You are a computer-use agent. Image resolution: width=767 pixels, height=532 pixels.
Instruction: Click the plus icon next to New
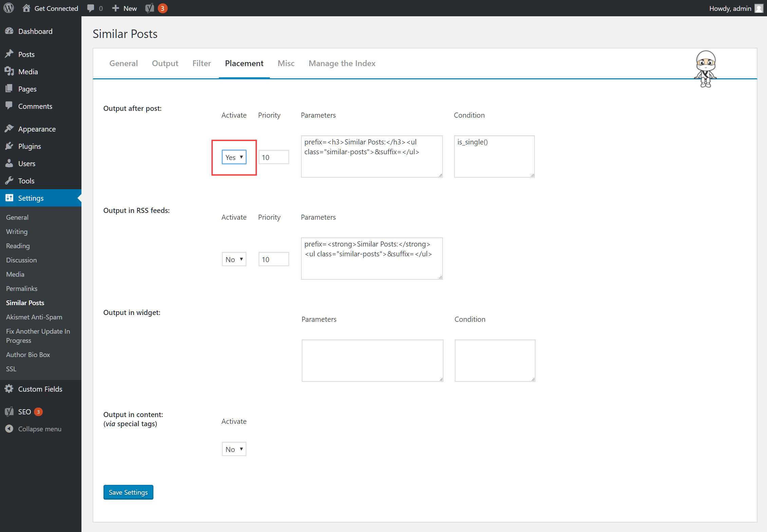115,8
